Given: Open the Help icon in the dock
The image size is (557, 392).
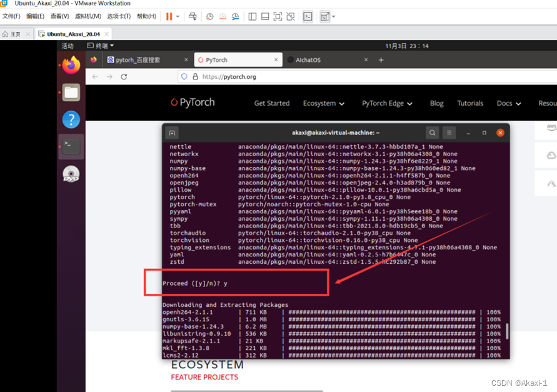Looking at the screenshot, I should pos(71,120).
